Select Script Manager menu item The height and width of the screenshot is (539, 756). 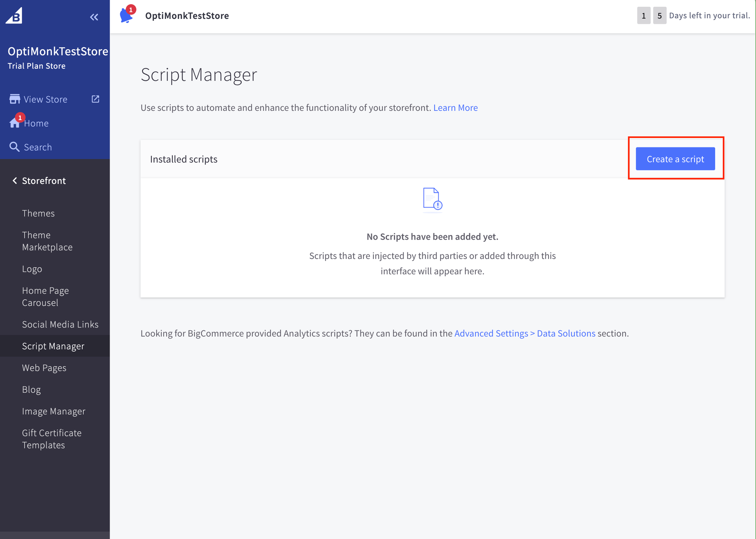pos(55,346)
